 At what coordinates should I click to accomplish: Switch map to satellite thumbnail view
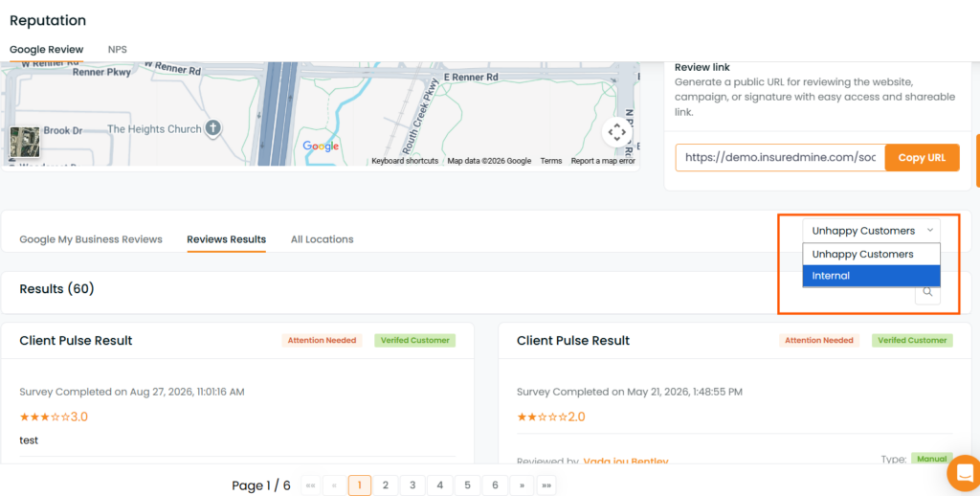click(x=25, y=142)
